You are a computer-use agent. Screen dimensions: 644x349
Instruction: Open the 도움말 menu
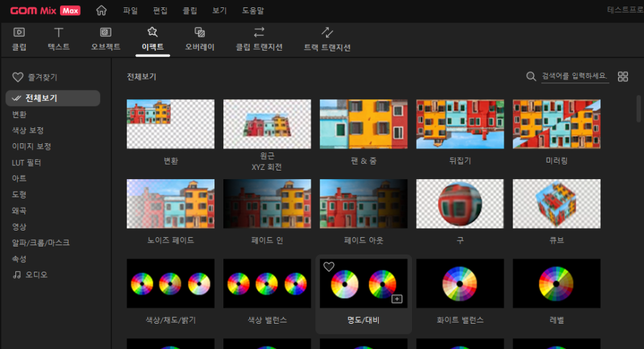click(253, 11)
